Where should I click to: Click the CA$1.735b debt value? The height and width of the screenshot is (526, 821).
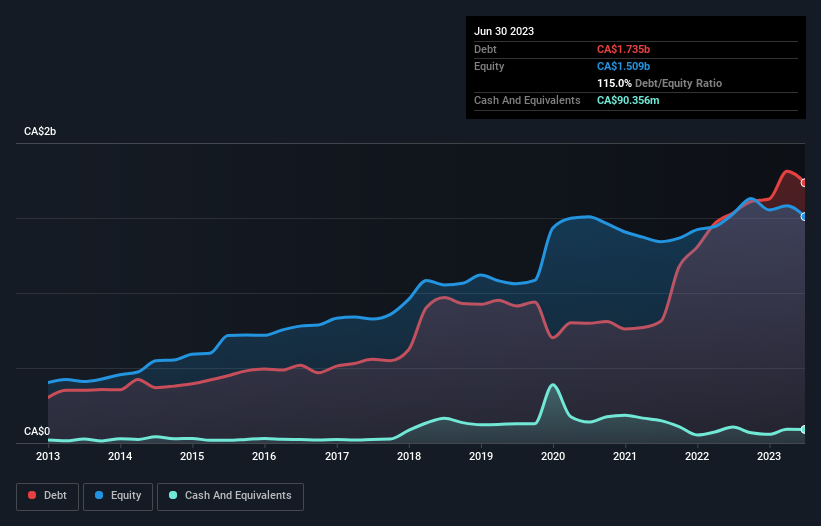623,49
